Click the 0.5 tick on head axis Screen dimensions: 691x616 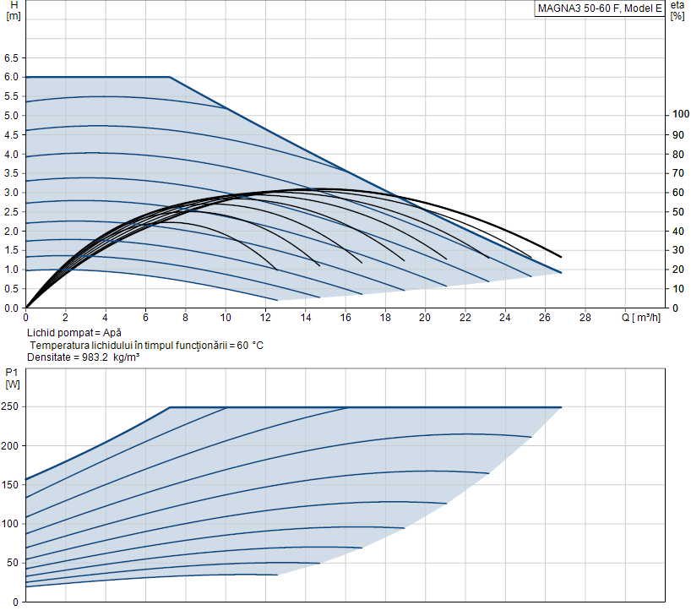pos(11,290)
